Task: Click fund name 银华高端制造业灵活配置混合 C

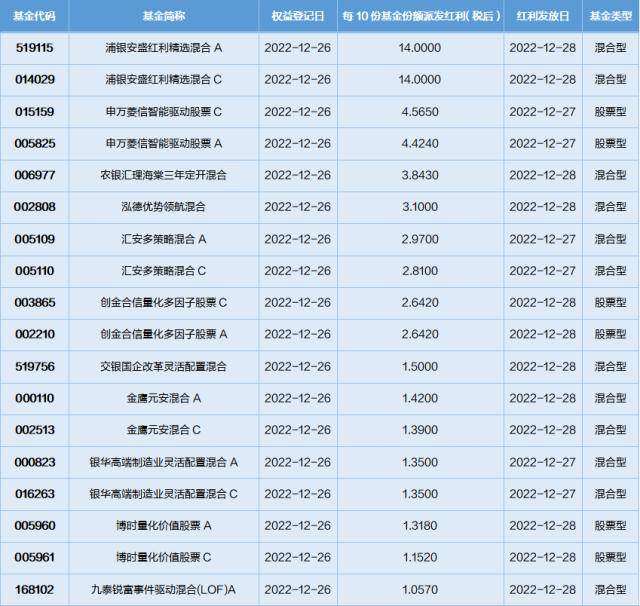Action: [x=164, y=494]
